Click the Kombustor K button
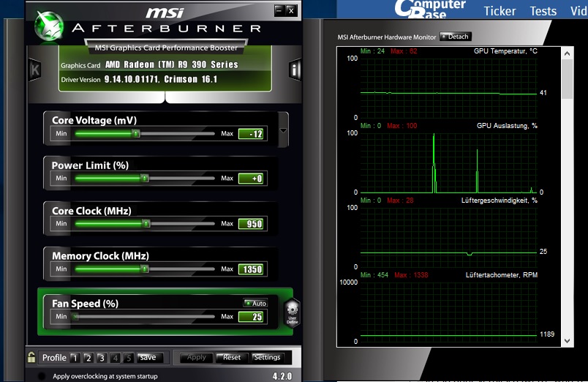 (34, 70)
